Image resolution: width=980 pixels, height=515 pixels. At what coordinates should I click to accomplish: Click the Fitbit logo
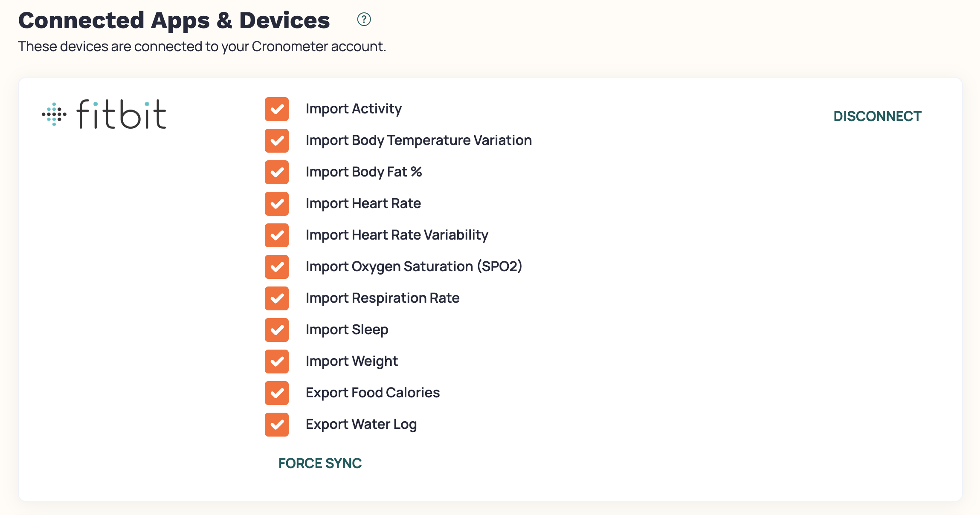104,114
